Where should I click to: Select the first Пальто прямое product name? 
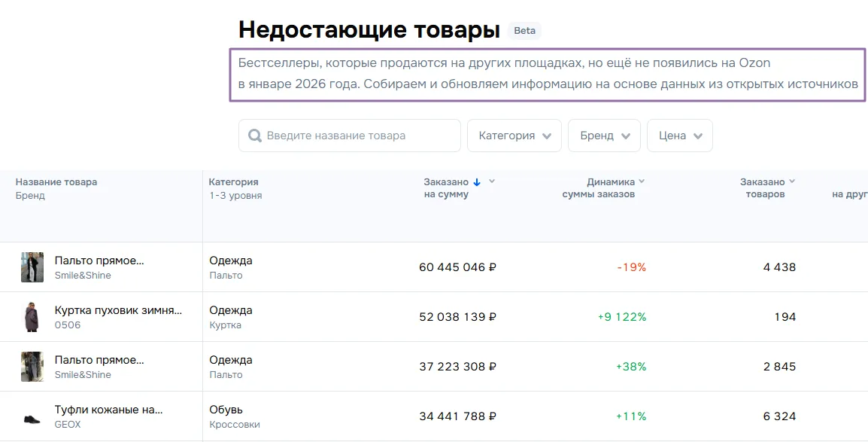click(99, 261)
